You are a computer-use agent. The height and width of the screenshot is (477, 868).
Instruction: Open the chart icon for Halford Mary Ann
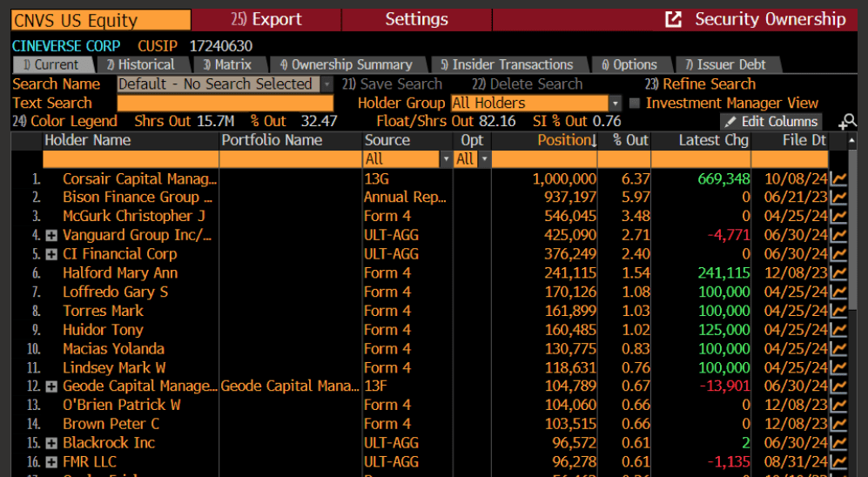point(839,273)
